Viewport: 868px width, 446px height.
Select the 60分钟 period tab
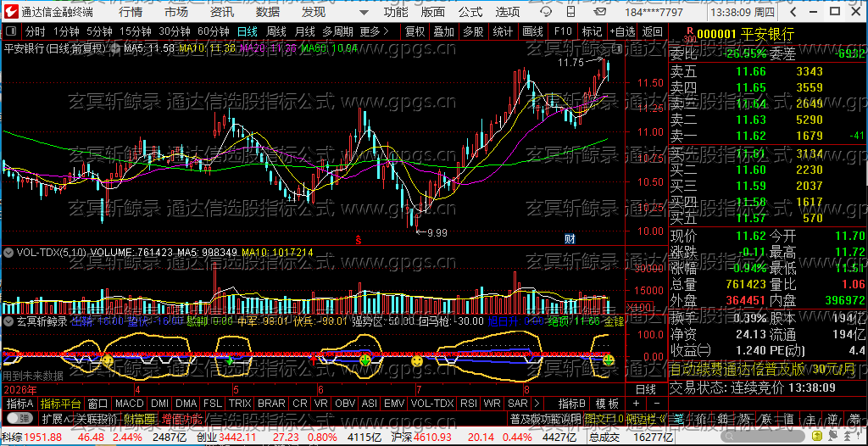click(x=213, y=31)
